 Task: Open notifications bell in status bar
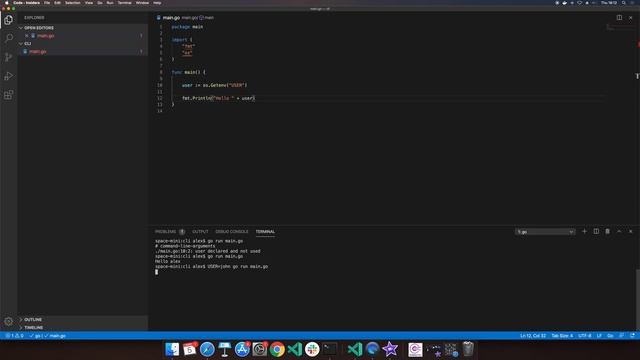tap(632, 336)
